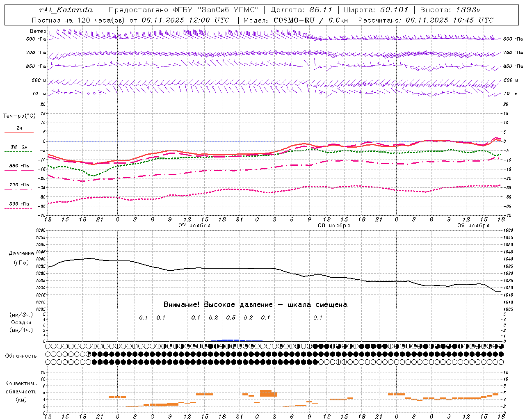Select the 850 гПа temperature legend entry

(x=19, y=166)
